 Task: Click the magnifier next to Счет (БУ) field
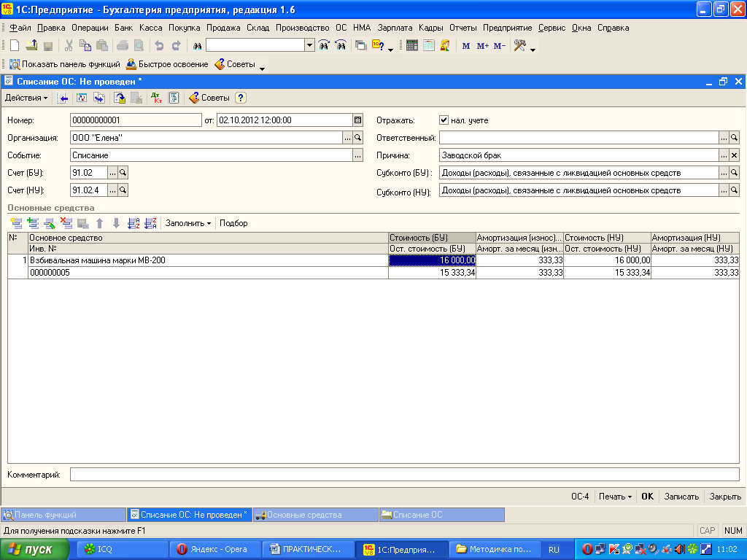tap(123, 172)
